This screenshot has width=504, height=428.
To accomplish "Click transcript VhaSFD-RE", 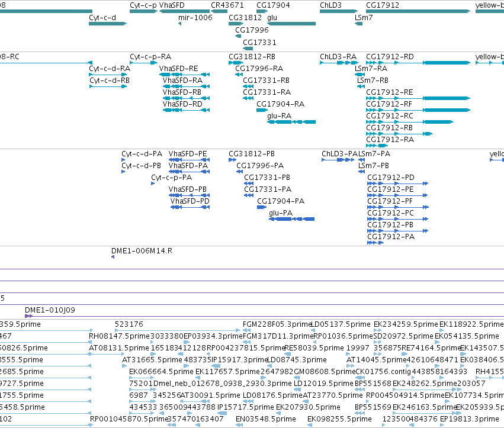I will coord(185,75).
